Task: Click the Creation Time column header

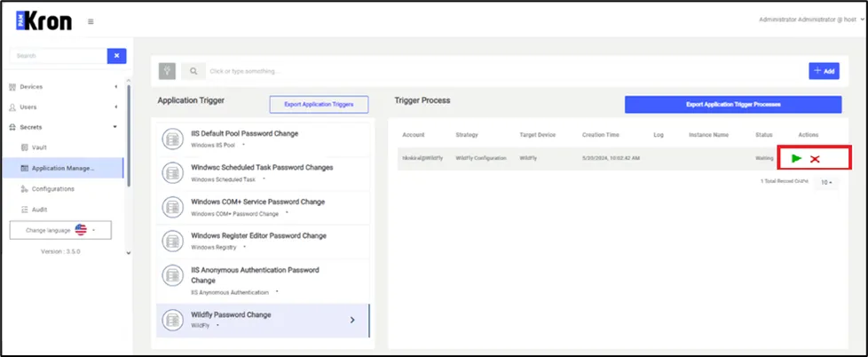Action: [x=601, y=135]
